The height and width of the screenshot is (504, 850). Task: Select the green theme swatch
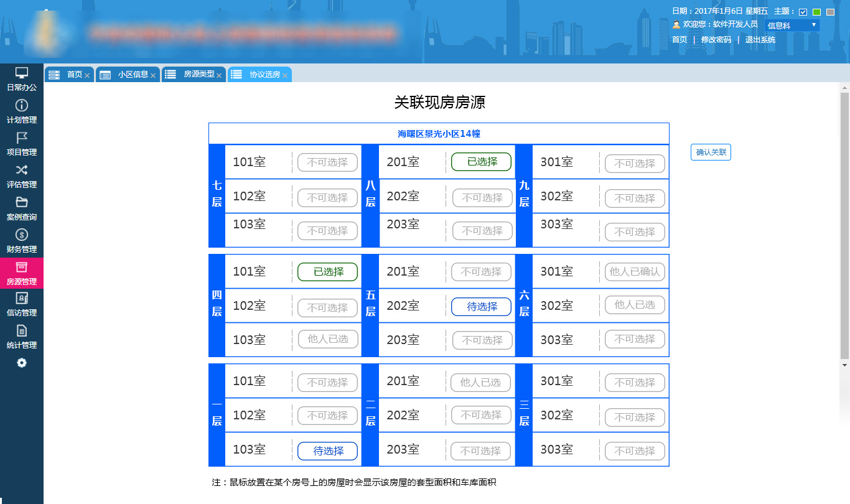point(816,12)
